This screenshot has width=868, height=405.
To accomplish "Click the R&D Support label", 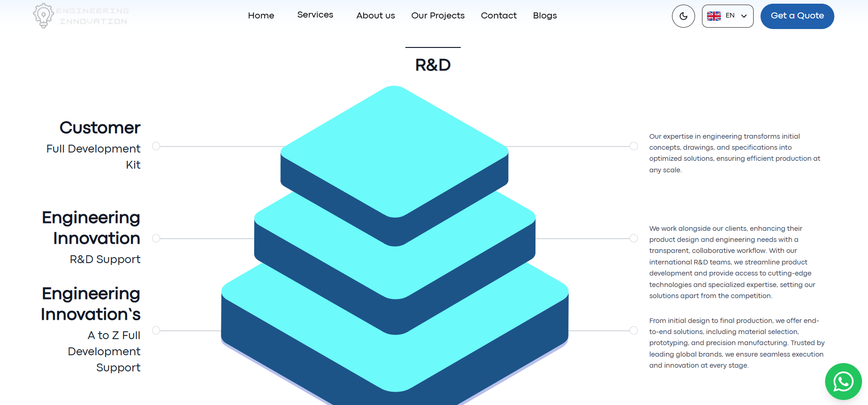I will click(x=105, y=259).
